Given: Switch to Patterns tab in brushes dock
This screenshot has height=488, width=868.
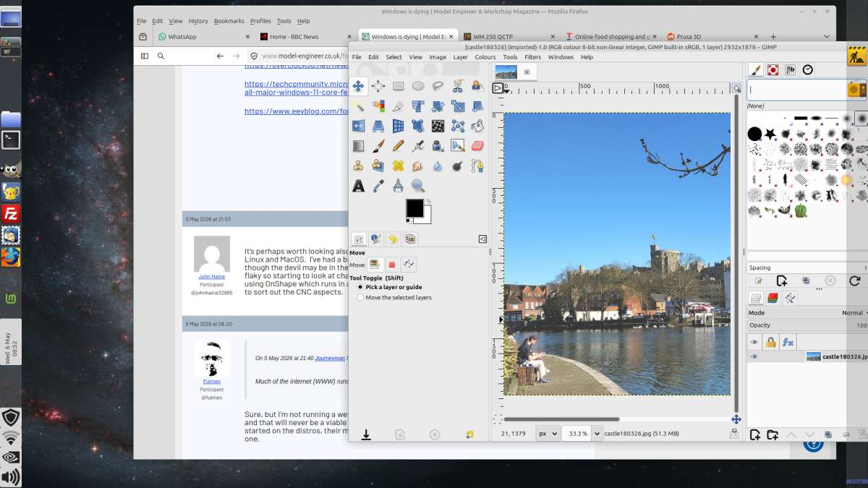Looking at the screenshot, I should tap(773, 70).
